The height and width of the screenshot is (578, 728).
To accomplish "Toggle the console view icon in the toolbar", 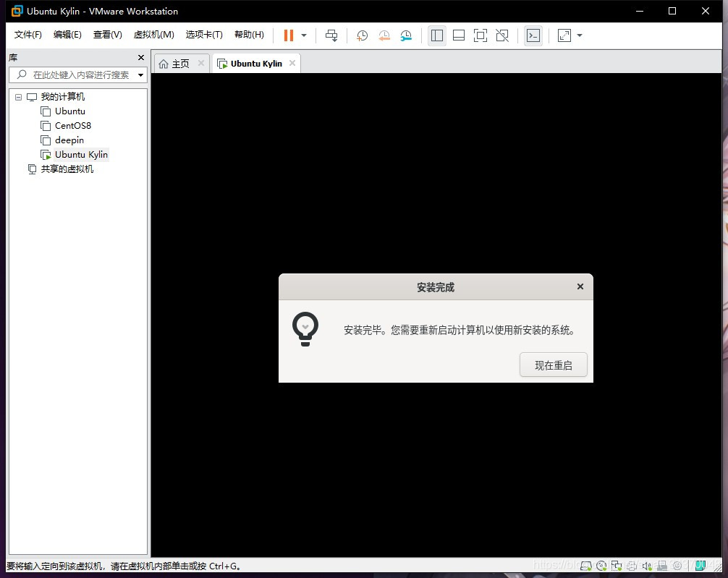I will coord(533,35).
